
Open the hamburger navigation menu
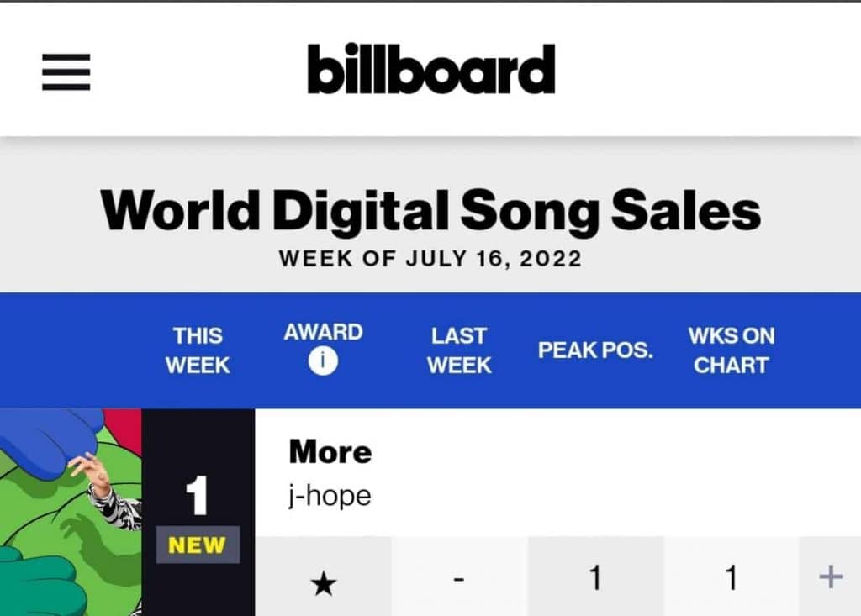[x=66, y=71]
